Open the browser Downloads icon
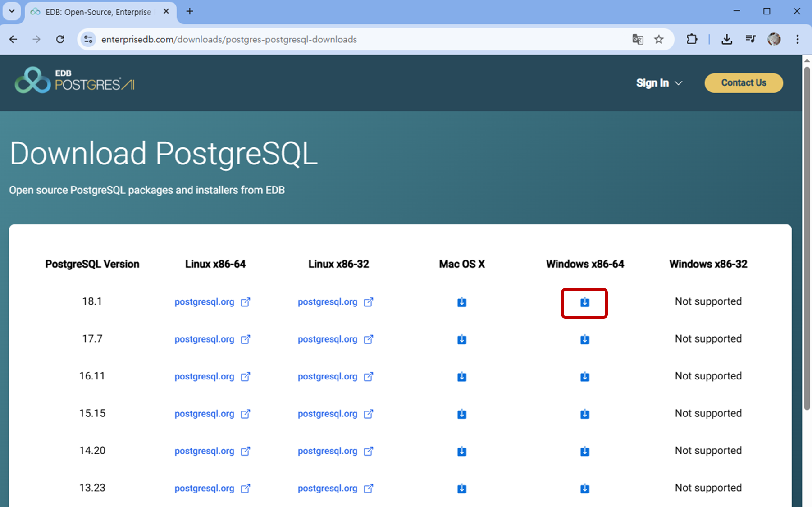Image resolution: width=812 pixels, height=507 pixels. [726, 39]
